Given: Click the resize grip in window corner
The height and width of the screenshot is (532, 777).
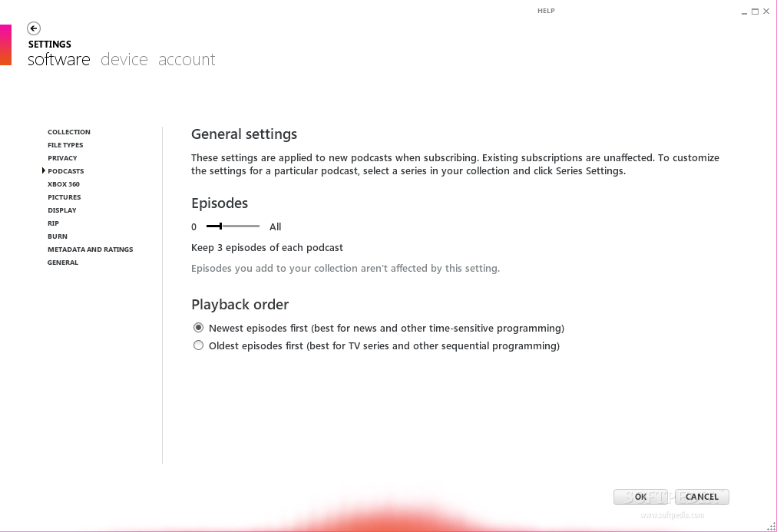Looking at the screenshot, I should point(772,527).
